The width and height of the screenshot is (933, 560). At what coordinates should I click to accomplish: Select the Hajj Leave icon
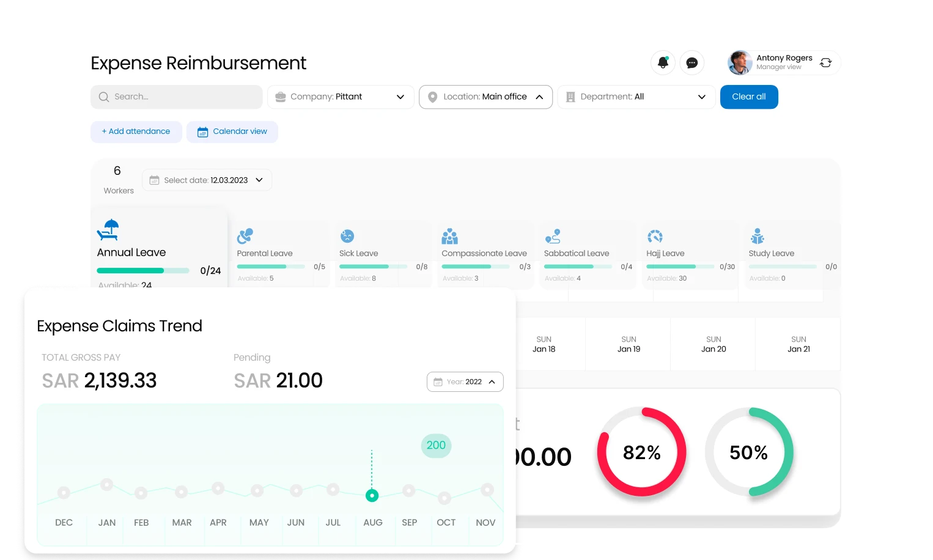(x=655, y=237)
